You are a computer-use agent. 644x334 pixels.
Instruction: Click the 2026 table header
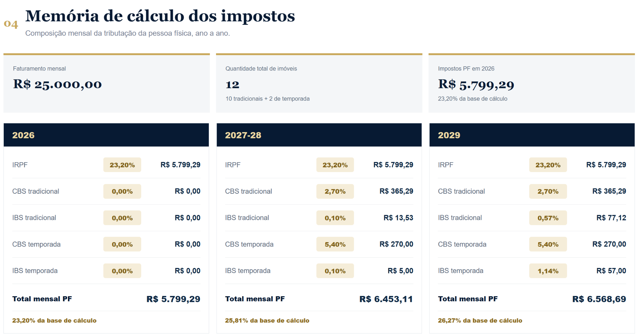pyautogui.click(x=106, y=135)
